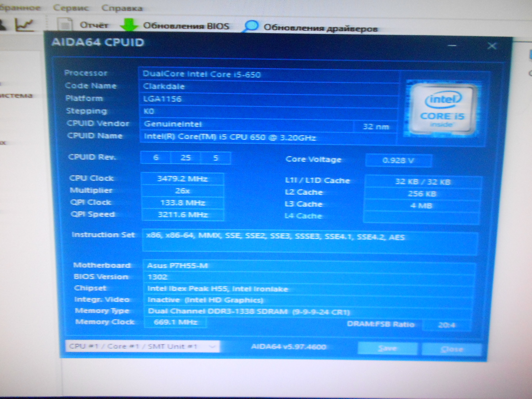Click the graph chart toolbar icon
This screenshot has width=532, height=399.
24,25
